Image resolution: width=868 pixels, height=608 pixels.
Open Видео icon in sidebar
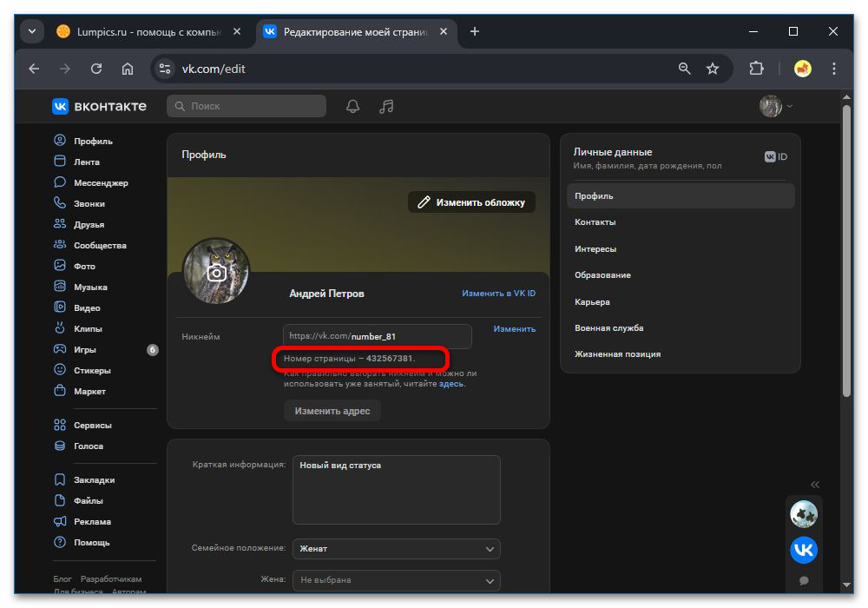pyautogui.click(x=60, y=307)
